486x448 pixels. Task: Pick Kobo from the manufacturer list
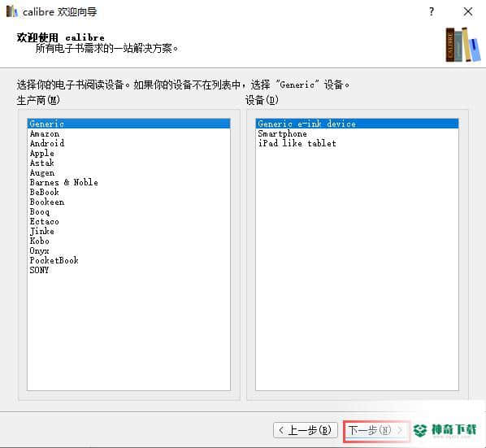tap(128, 241)
